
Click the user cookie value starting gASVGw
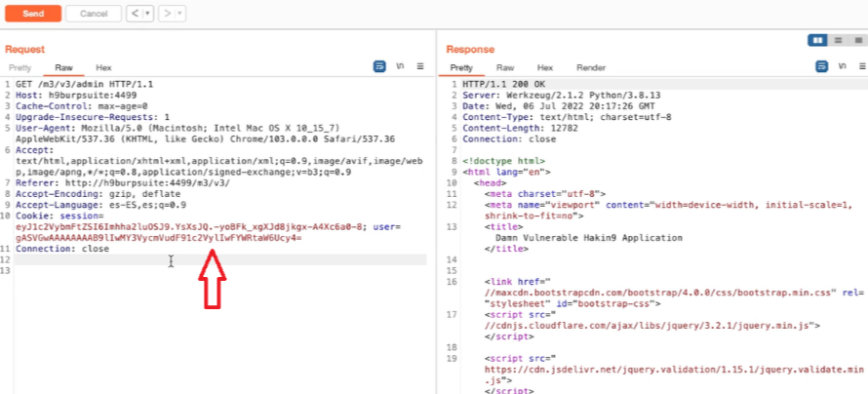click(x=158, y=238)
